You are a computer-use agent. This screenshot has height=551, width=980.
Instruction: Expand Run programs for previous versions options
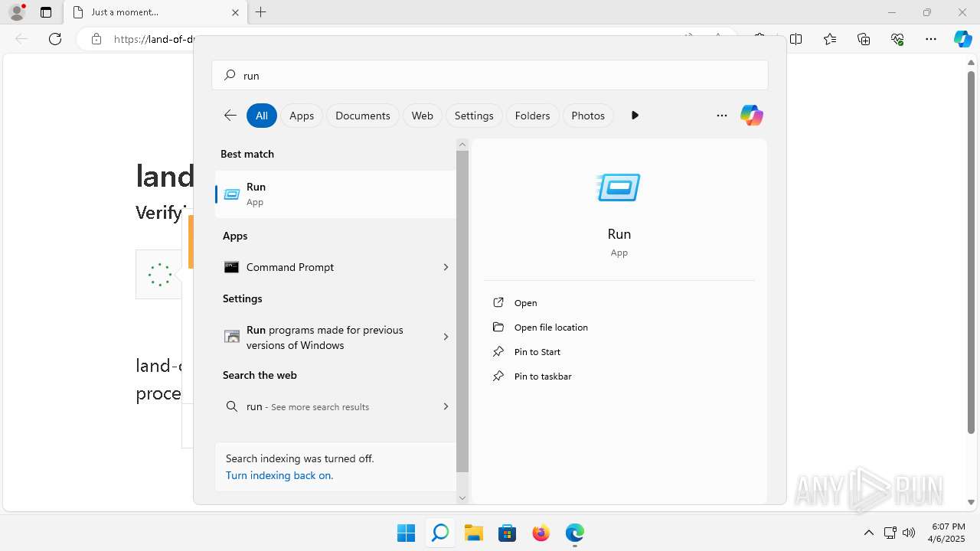[x=446, y=337]
